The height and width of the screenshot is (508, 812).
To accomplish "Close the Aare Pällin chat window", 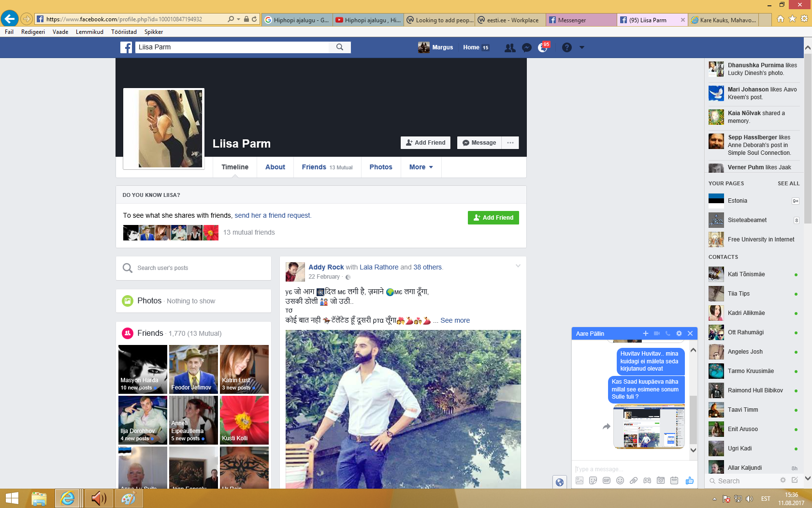I will click(x=690, y=333).
